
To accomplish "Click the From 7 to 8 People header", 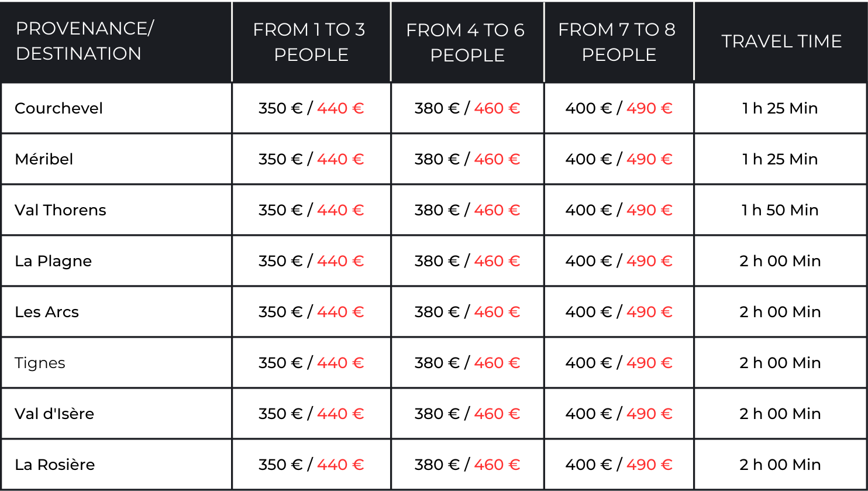I will pos(618,42).
